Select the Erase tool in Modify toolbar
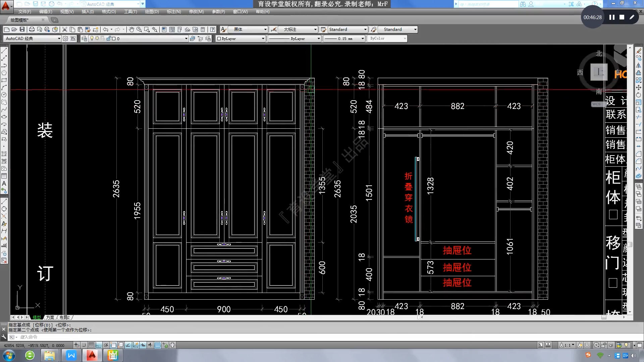 click(x=639, y=51)
